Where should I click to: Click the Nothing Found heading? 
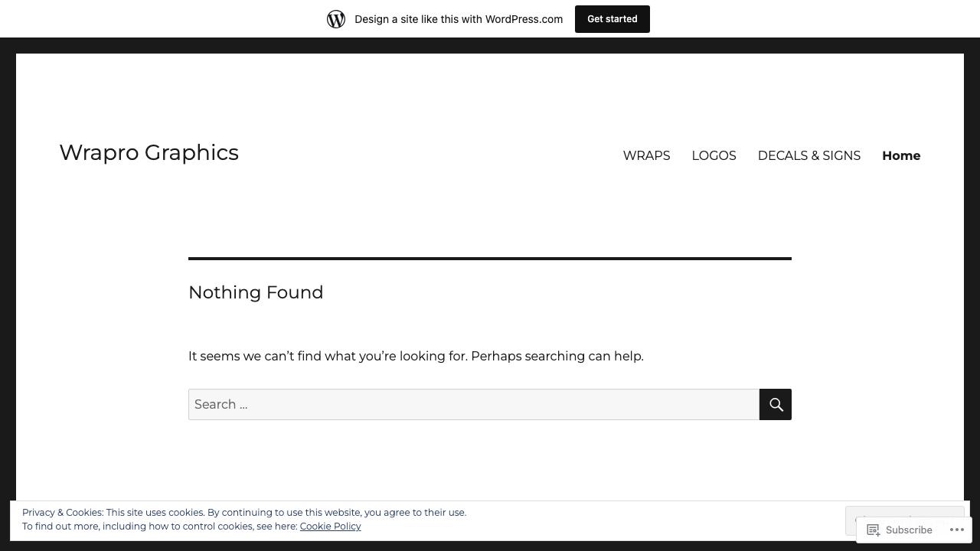coord(256,292)
